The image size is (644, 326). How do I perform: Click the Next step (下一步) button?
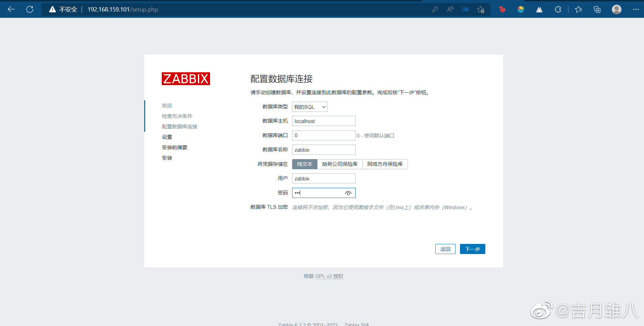click(x=472, y=249)
